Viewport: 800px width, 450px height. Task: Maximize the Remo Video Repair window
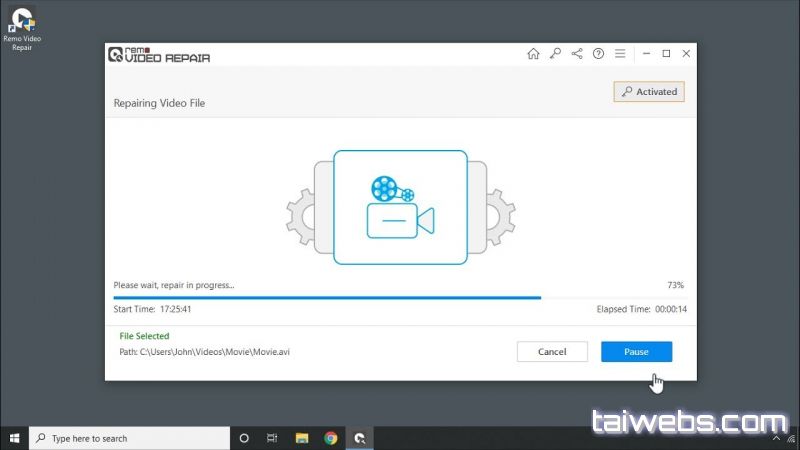coord(666,54)
